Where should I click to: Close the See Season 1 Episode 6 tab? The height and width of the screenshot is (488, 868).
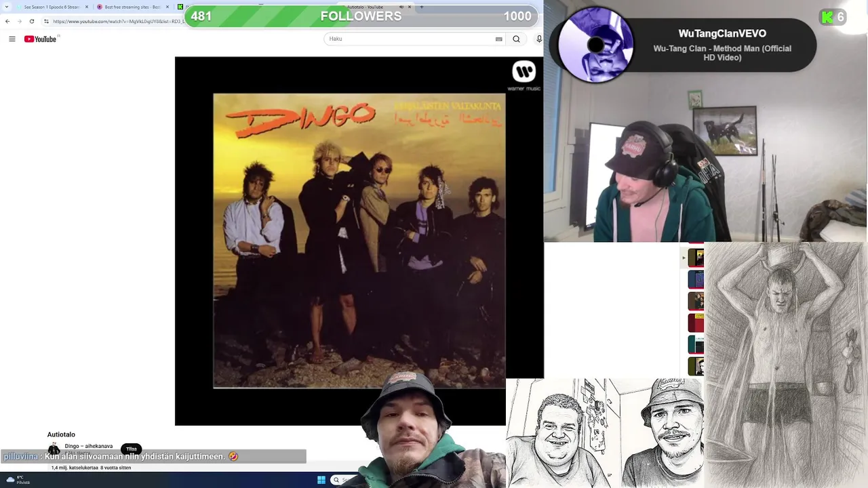(x=86, y=7)
